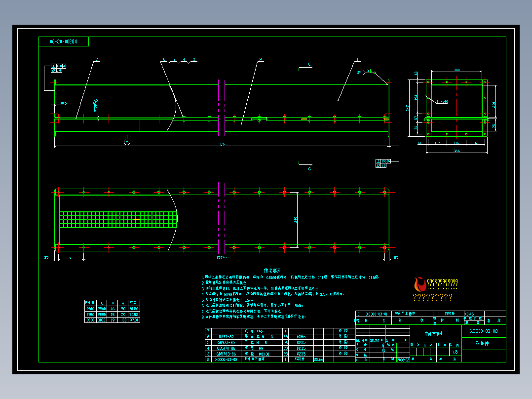The width and height of the screenshot is (532, 399).
Task: Select the XD300-03-00 drawing number in the title block
Action: point(484,331)
